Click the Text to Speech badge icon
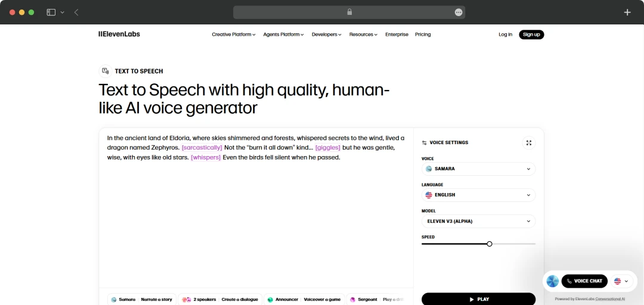 pos(106,71)
